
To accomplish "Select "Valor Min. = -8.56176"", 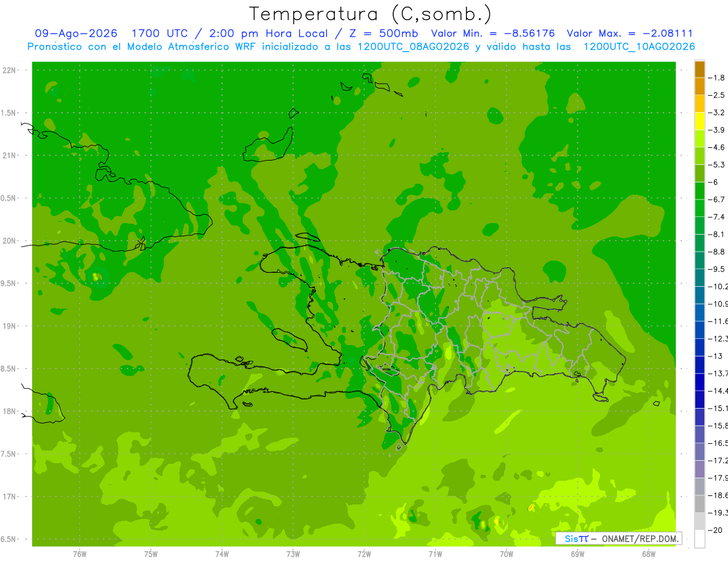I will (x=493, y=33).
